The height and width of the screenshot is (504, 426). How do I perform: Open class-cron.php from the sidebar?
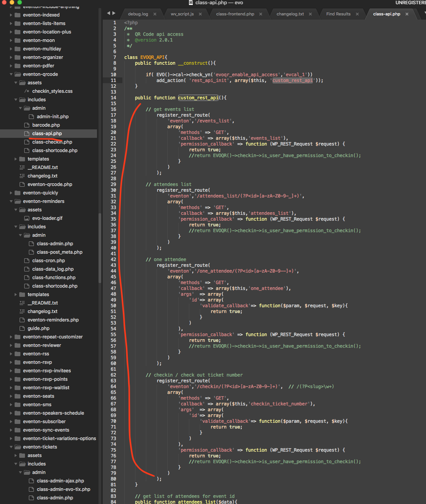[x=48, y=261]
